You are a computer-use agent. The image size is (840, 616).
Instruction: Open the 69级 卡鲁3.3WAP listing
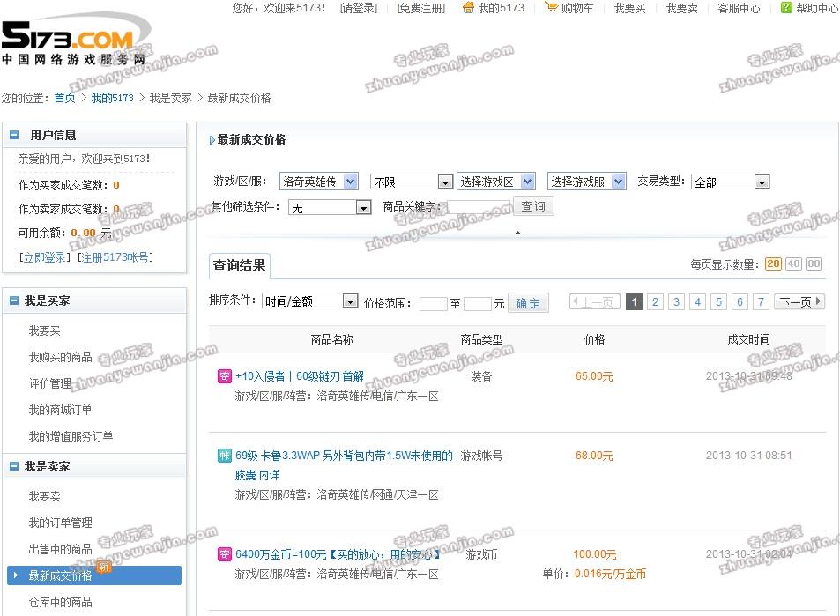(344, 465)
